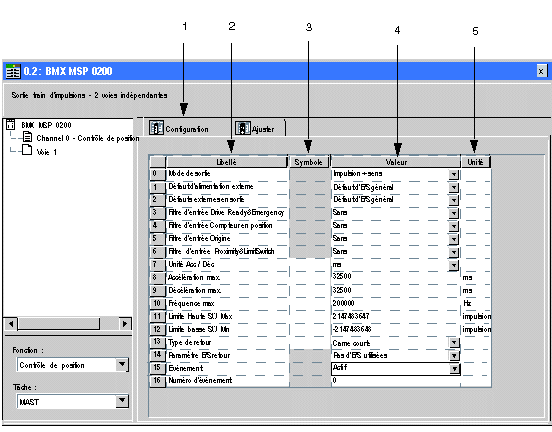Image resolution: width=552 pixels, height=432 pixels.
Task: Click the Type de retour label cell
Action: click(227, 342)
